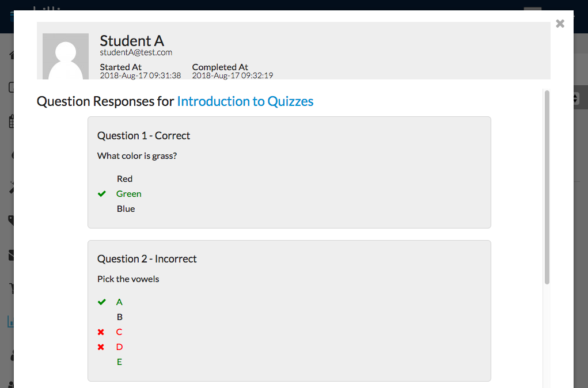Select the Red answer option
588x388 pixels.
pyautogui.click(x=124, y=179)
